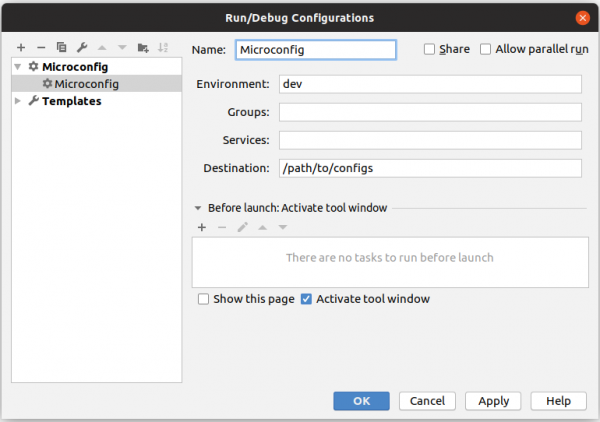The image size is (600, 422).
Task: Click the edit before-launch task pencil
Action: 242,227
